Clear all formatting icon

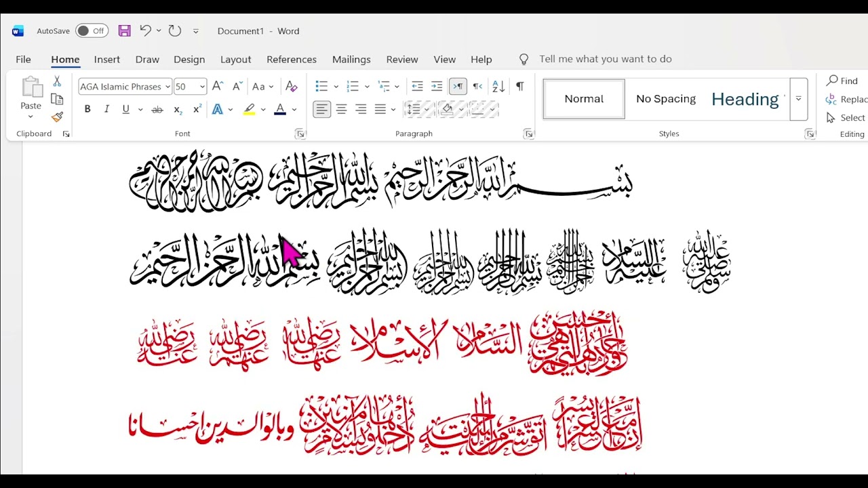[x=292, y=86]
